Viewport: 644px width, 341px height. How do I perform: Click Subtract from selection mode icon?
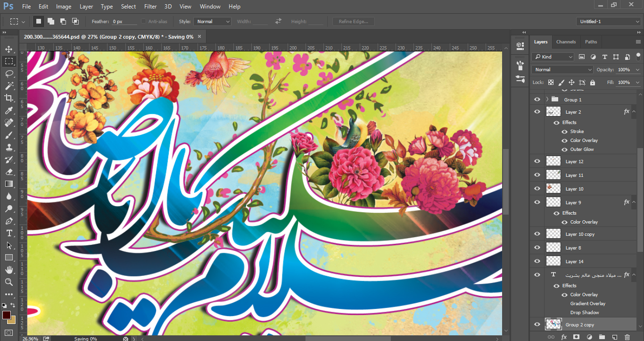coord(63,21)
